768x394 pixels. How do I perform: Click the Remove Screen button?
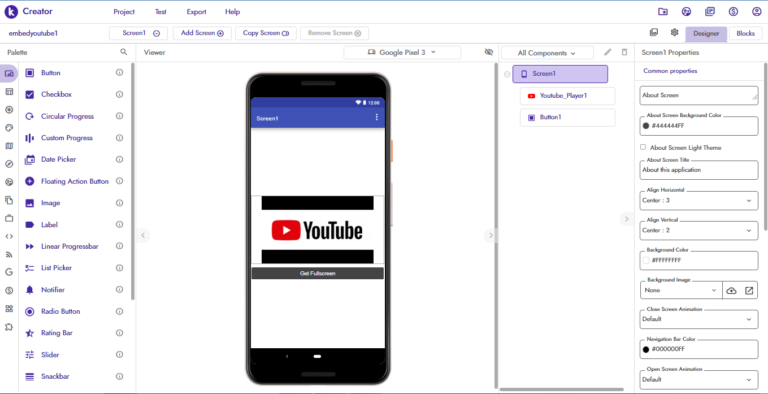(x=334, y=33)
